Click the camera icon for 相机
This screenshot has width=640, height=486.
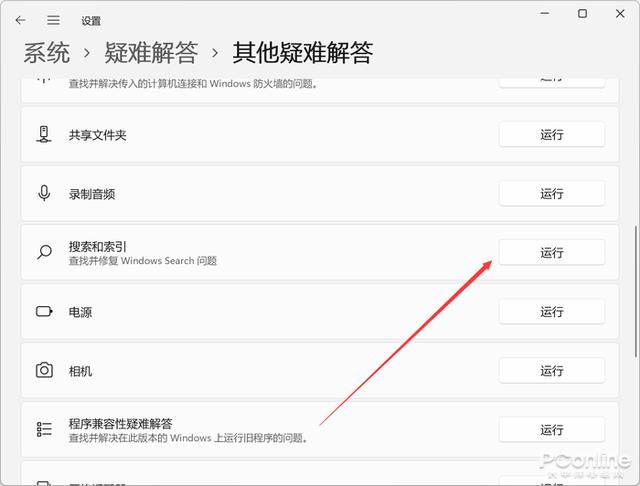coord(44,371)
